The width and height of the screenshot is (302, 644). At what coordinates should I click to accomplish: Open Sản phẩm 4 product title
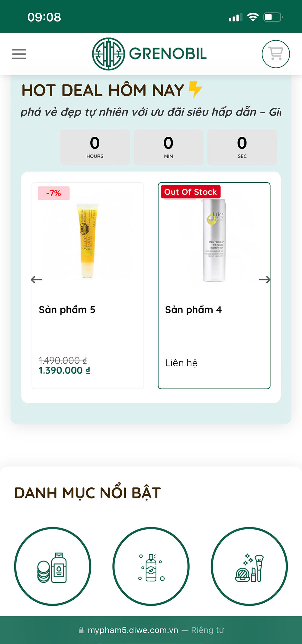[x=193, y=310]
